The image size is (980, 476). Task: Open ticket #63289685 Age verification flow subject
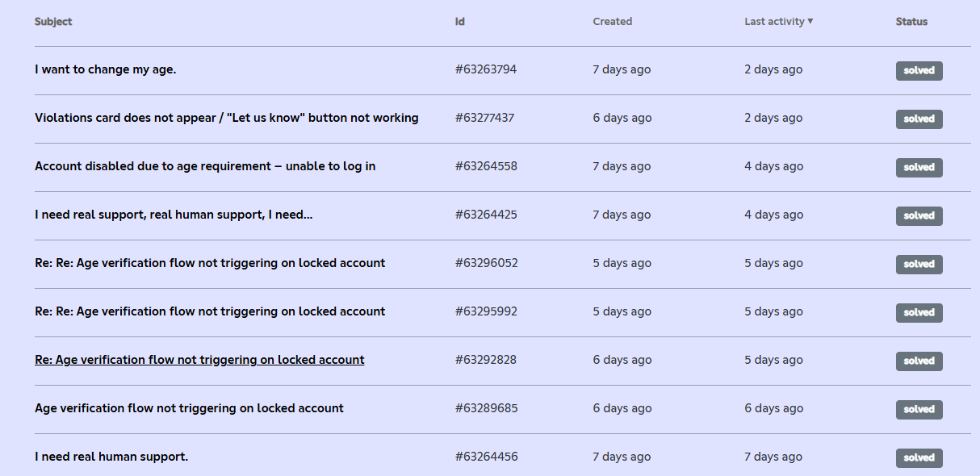pos(189,408)
